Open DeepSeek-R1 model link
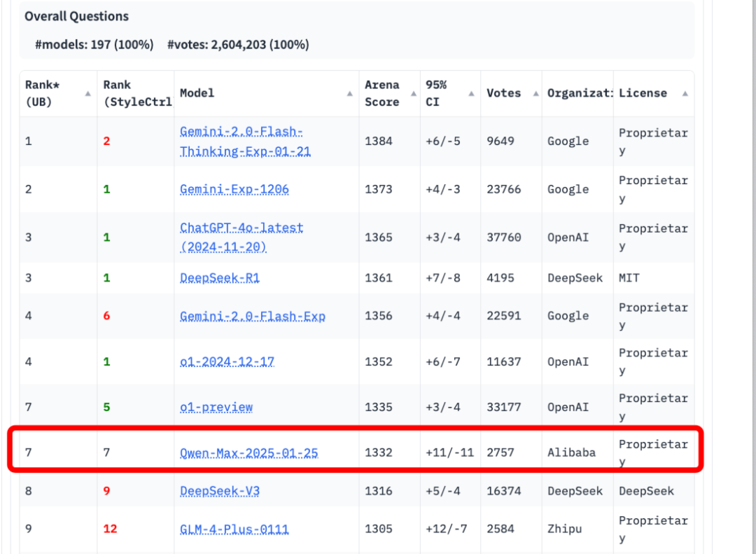The image size is (756, 554). click(219, 278)
